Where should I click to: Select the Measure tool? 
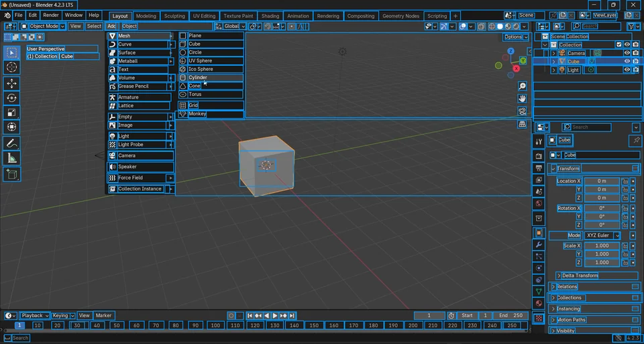pos(11,158)
